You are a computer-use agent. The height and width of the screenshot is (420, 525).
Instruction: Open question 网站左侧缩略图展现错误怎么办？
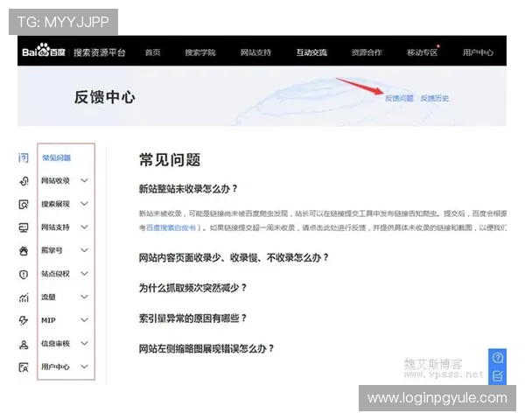[x=206, y=348]
